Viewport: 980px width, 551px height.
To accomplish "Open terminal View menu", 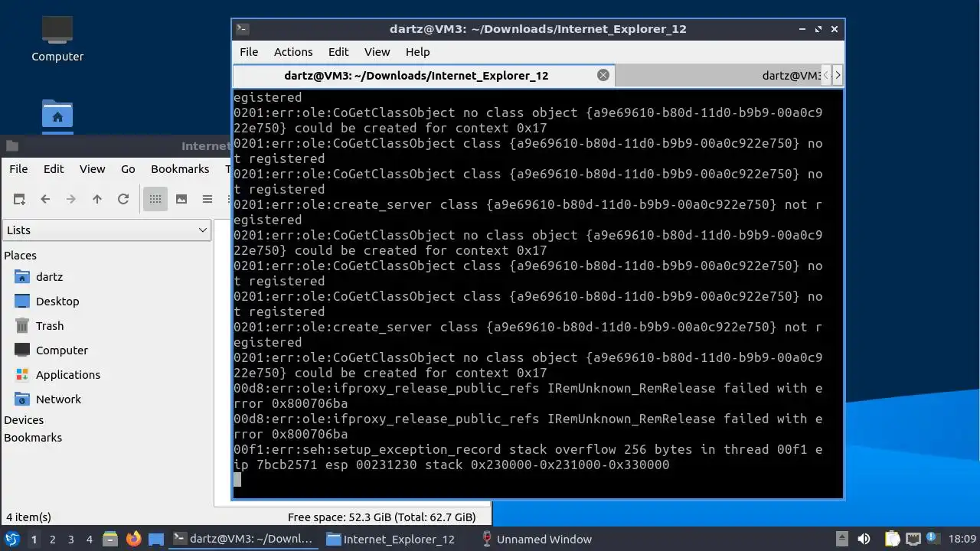I will (377, 52).
